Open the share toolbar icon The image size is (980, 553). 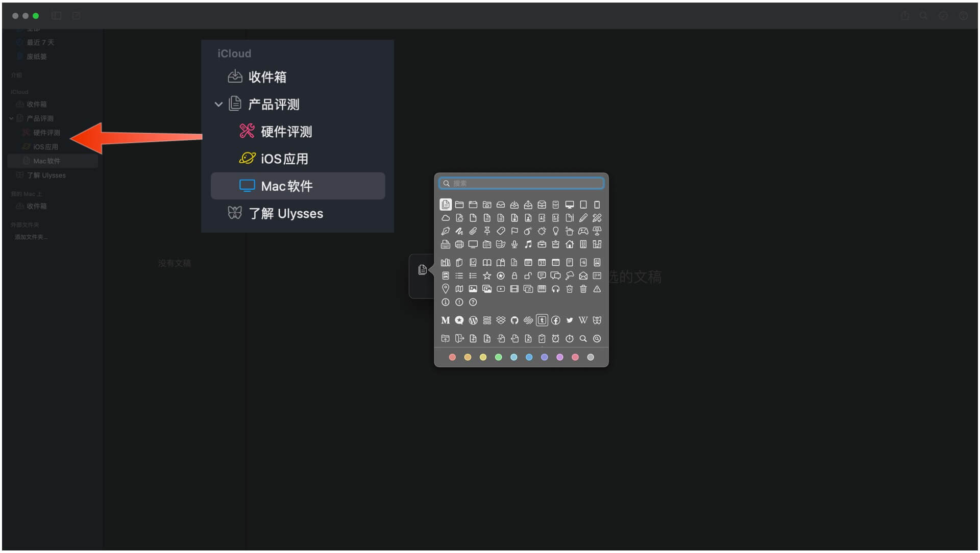905,16
